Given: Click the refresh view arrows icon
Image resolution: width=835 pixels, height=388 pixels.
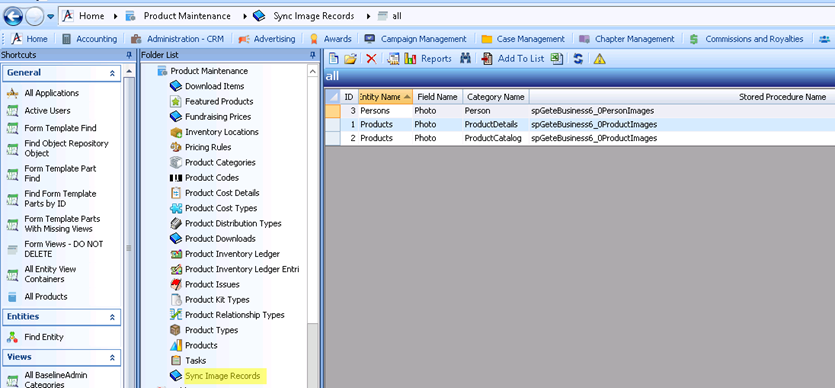Looking at the screenshot, I should 578,59.
